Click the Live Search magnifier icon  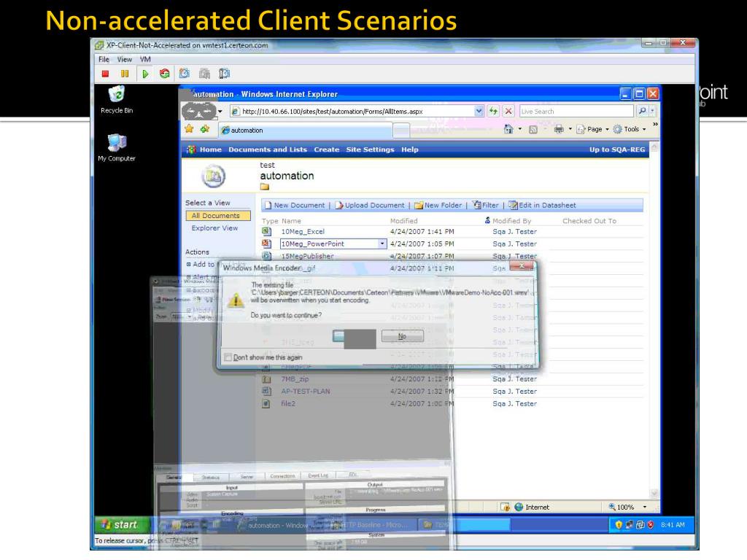coord(642,111)
